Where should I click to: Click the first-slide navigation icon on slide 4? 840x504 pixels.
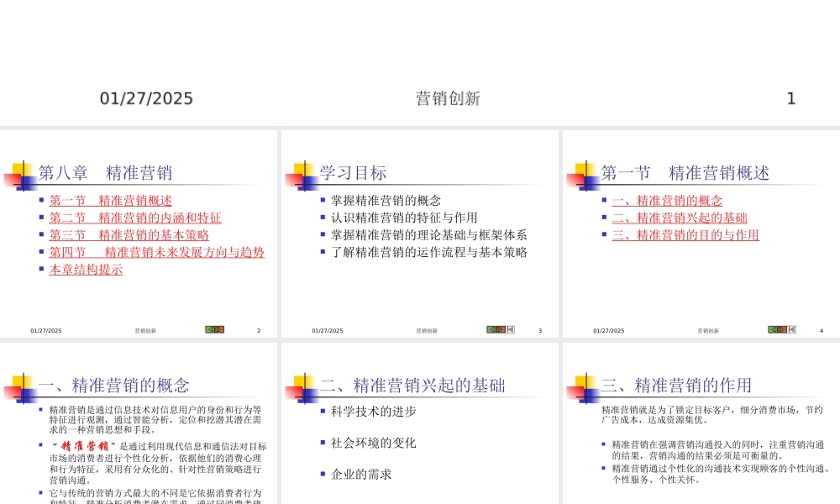tap(792, 329)
